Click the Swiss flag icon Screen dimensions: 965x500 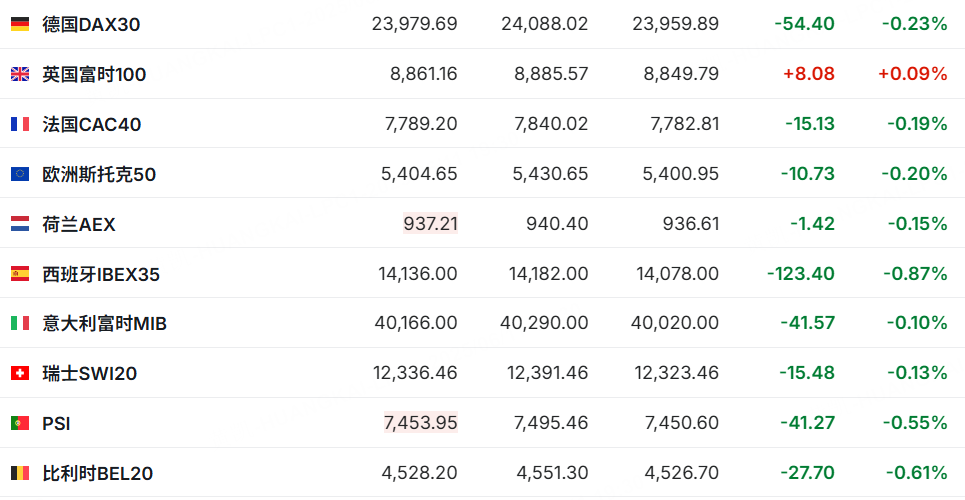click(x=20, y=373)
